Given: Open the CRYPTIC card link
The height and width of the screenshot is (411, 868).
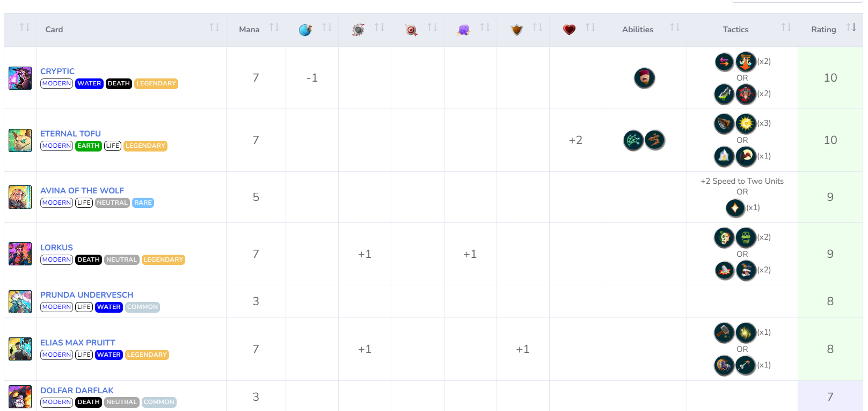Looking at the screenshot, I should click(57, 71).
